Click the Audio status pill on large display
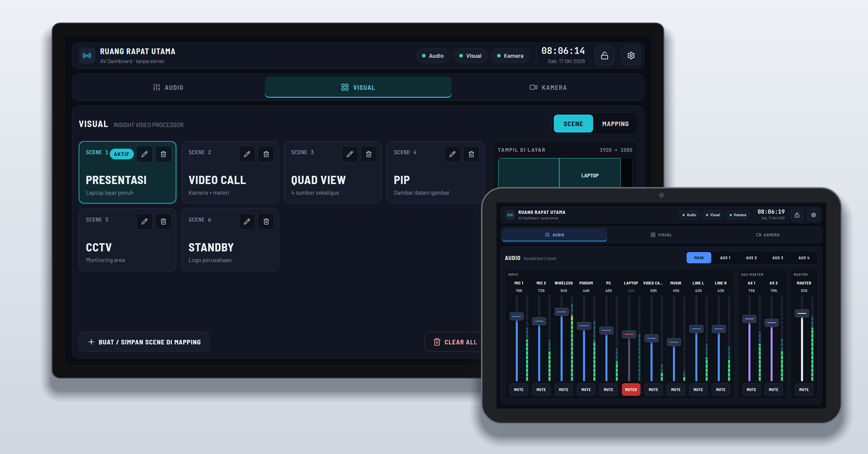868x454 pixels. (x=433, y=56)
